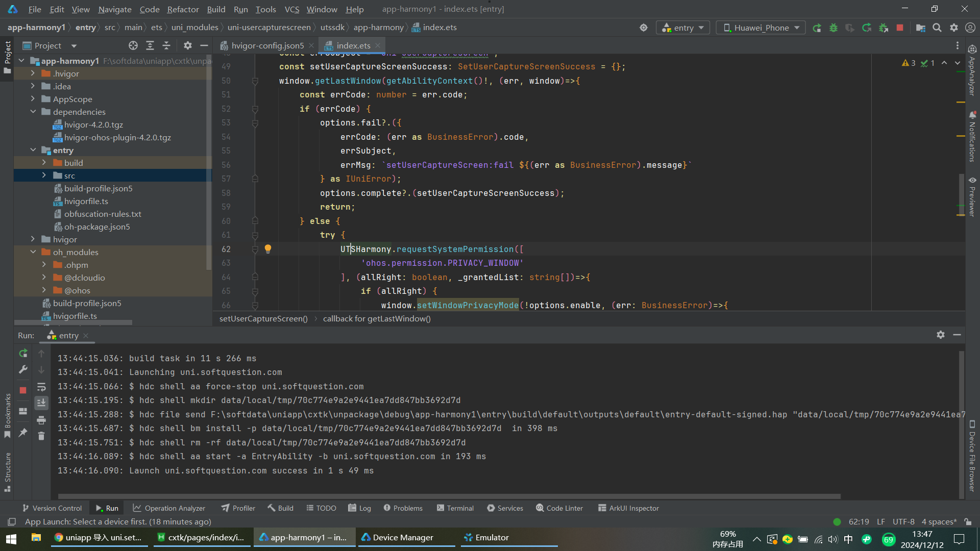This screenshot has height=551, width=980.
Task: Click Expand All icon in Project panel
Action: [x=150, y=45]
